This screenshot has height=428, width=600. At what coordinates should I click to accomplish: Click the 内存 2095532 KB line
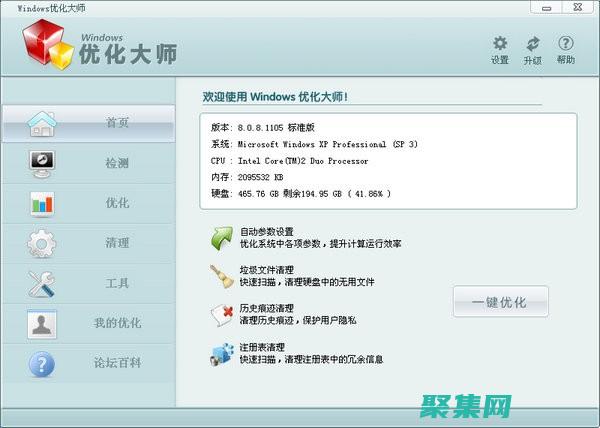247,177
